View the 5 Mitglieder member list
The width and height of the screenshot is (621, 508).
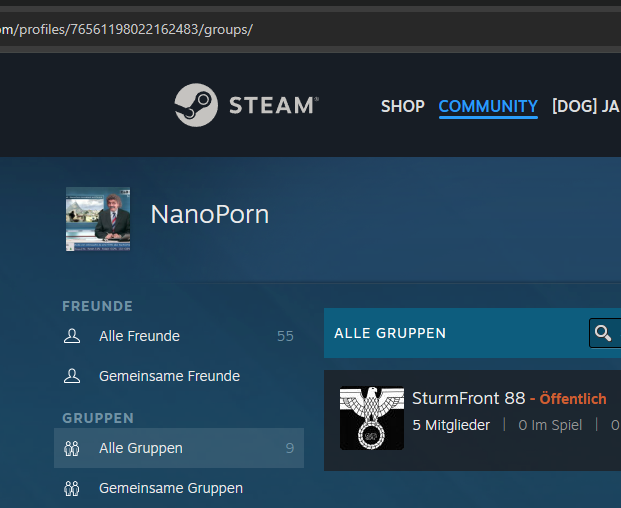point(451,425)
